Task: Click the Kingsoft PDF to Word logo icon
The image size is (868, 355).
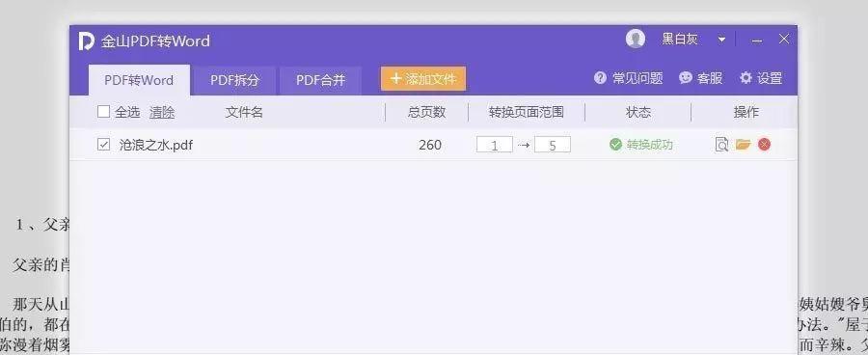Action: [87, 41]
